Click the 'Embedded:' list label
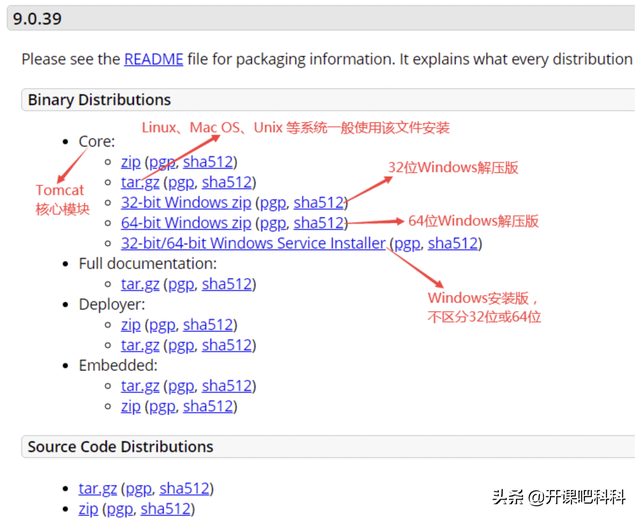Screen dimensions: 640x520 click(x=118, y=366)
